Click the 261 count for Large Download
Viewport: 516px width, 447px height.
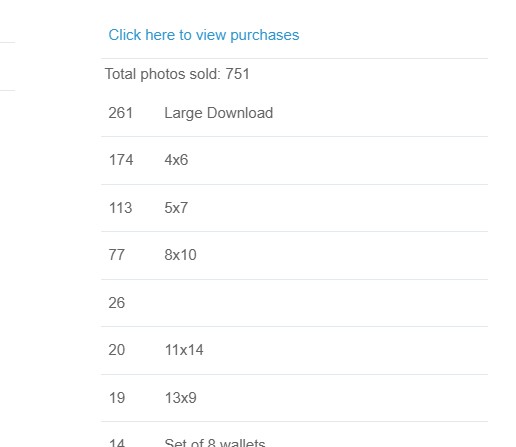click(121, 113)
